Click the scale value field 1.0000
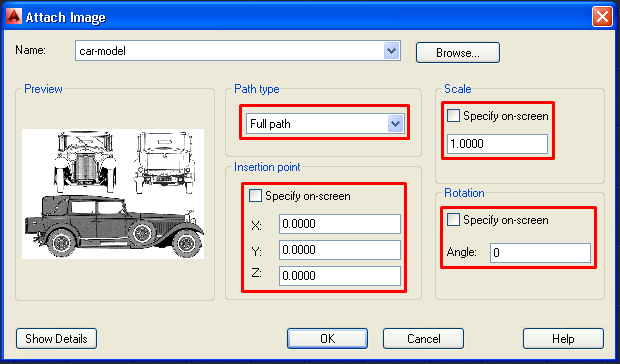 click(497, 143)
